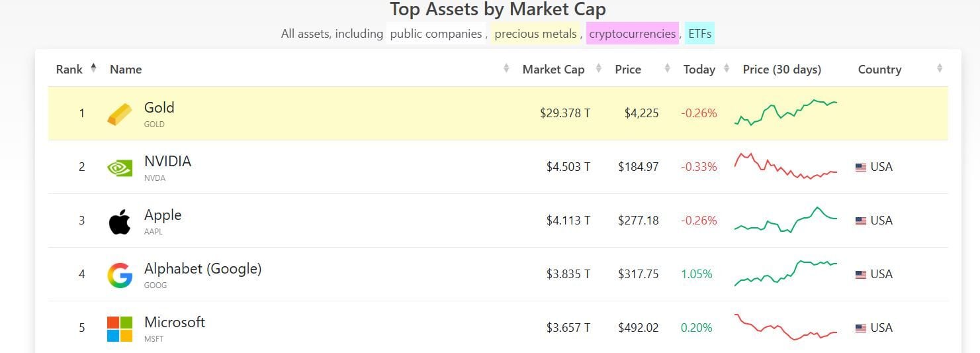980x353 pixels.
Task: Toggle the public companies filter
Action: (435, 34)
